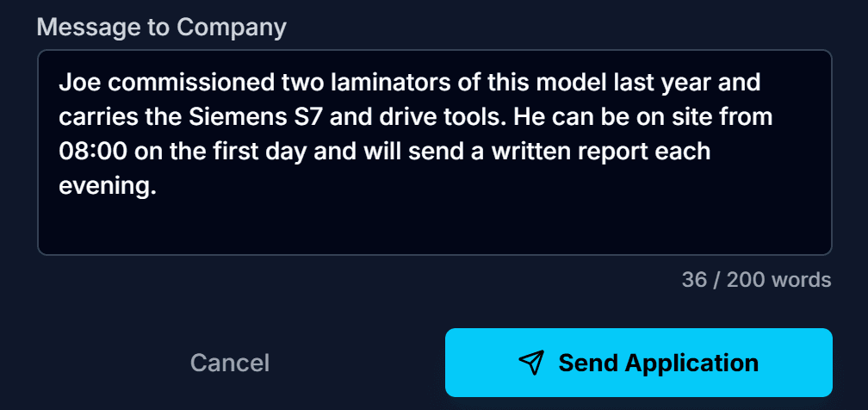This screenshot has width=868, height=410.
Task: Focus the Message to Company text area
Action: [x=435, y=152]
